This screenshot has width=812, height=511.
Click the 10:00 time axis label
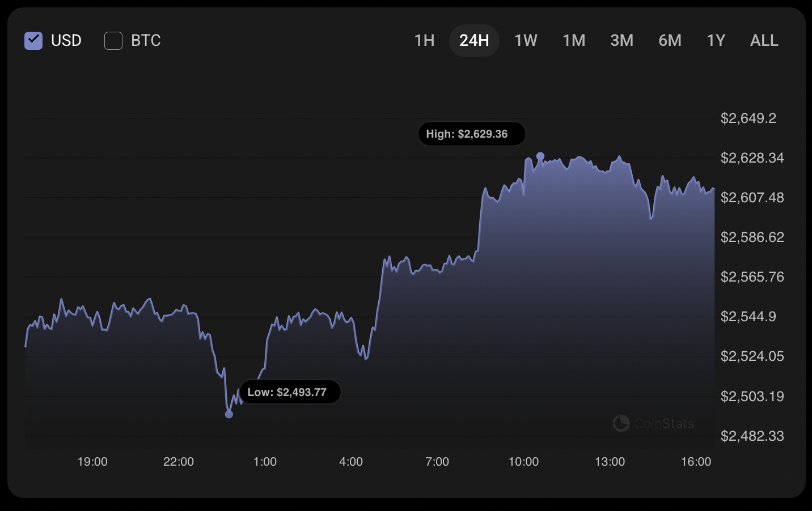pos(524,462)
